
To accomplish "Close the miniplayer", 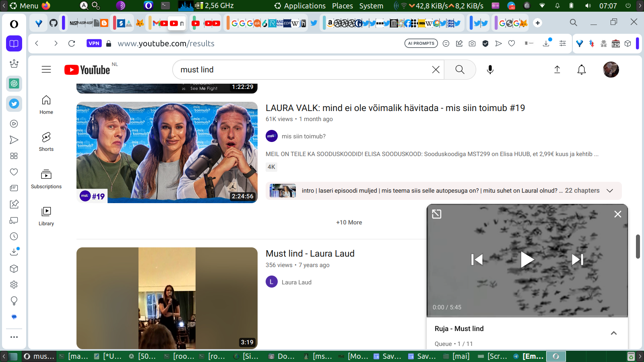I will (618, 214).
